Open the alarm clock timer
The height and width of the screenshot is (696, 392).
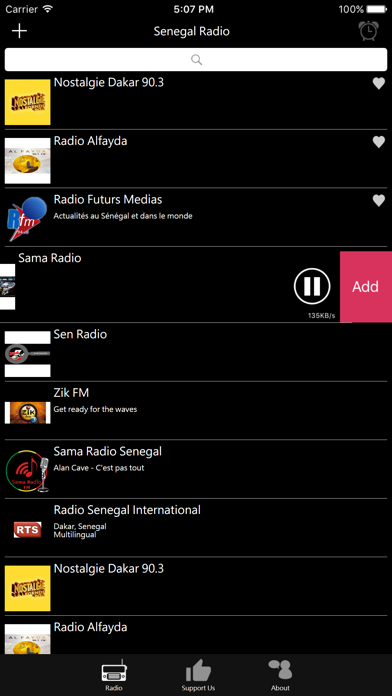(368, 31)
